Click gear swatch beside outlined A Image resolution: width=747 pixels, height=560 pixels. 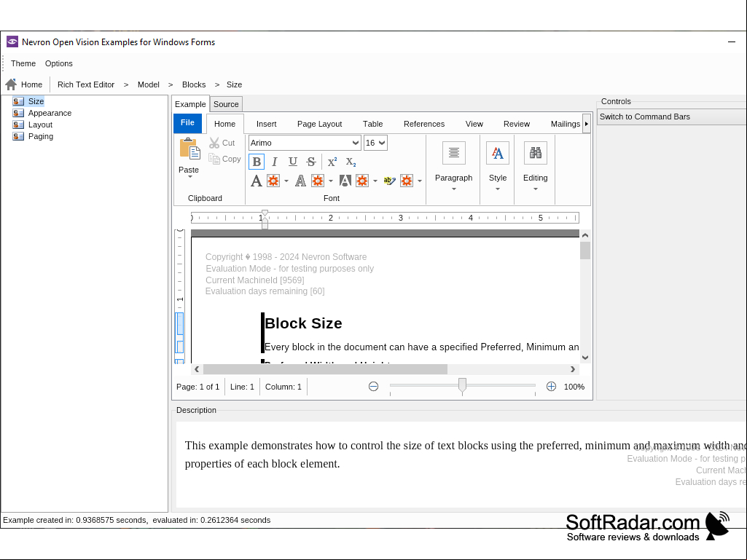[x=318, y=181]
